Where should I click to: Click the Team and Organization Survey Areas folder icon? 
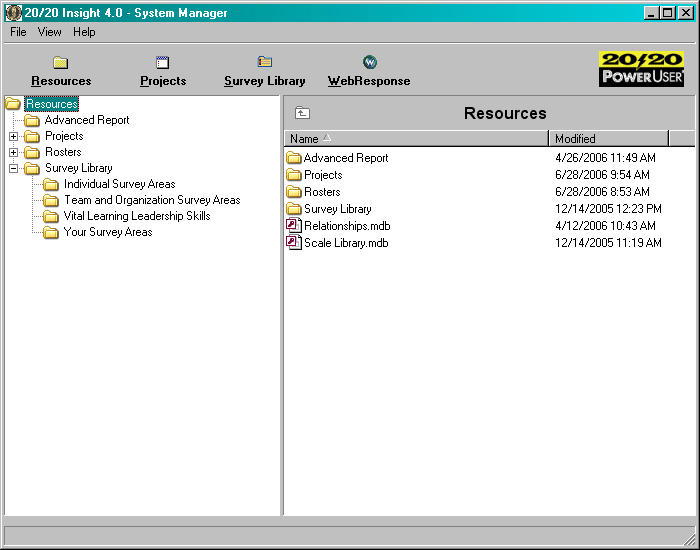tap(50, 200)
